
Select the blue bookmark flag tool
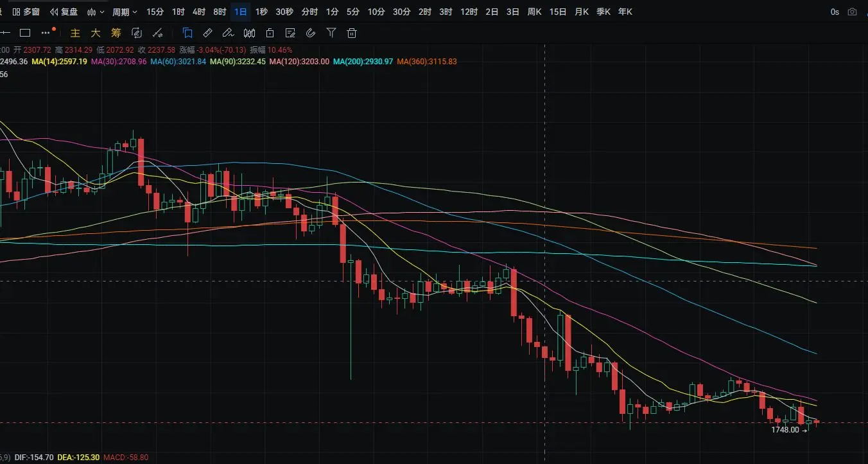187,33
